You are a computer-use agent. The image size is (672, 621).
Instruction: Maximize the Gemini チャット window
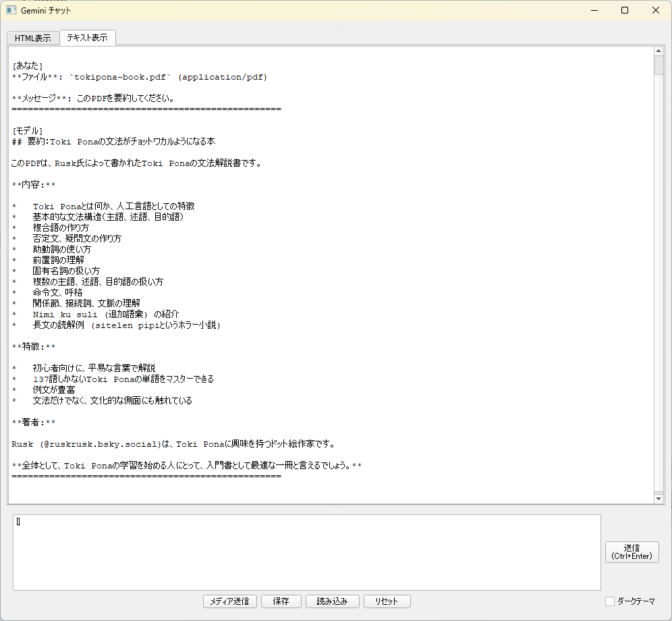(625, 10)
